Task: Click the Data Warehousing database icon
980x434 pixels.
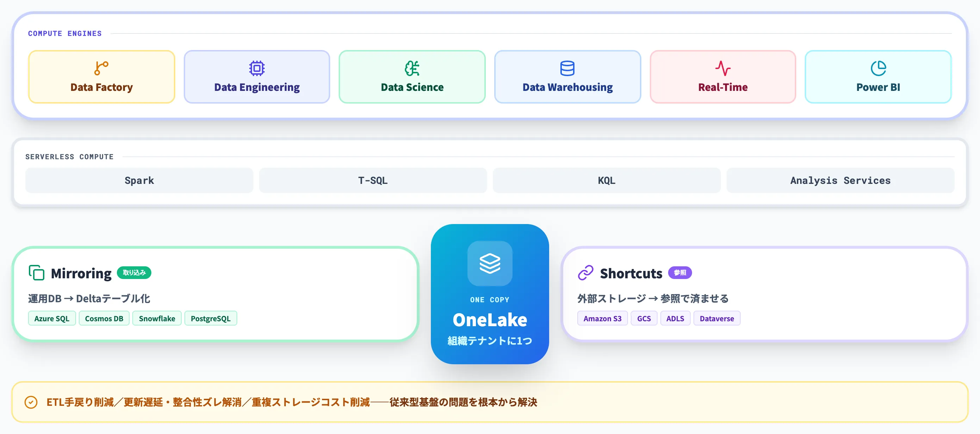Action: click(567, 68)
